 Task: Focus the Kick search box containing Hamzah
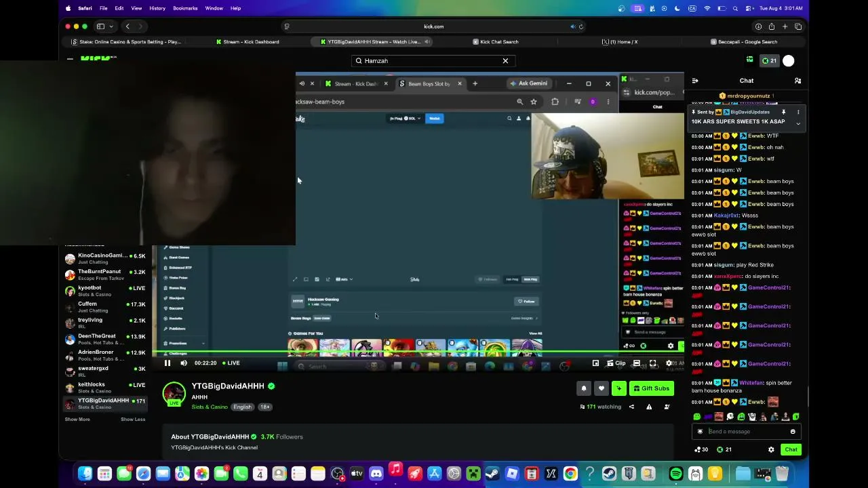432,61
